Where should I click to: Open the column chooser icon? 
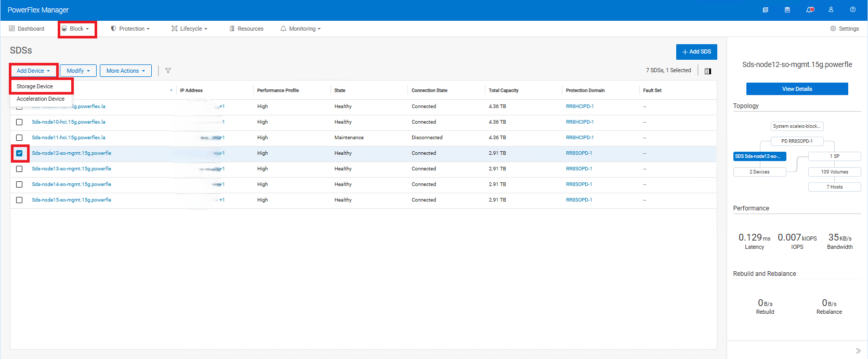[x=708, y=71]
